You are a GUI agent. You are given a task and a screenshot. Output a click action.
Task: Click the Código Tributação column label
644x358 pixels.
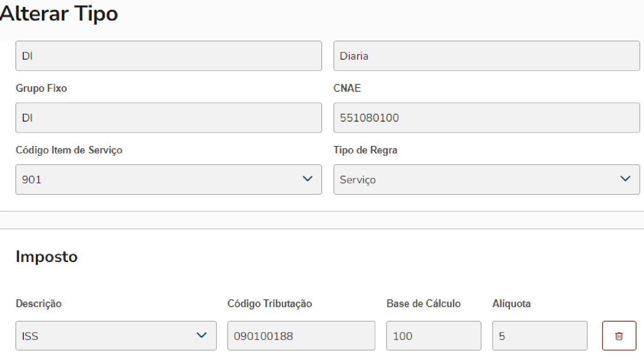(x=270, y=304)
